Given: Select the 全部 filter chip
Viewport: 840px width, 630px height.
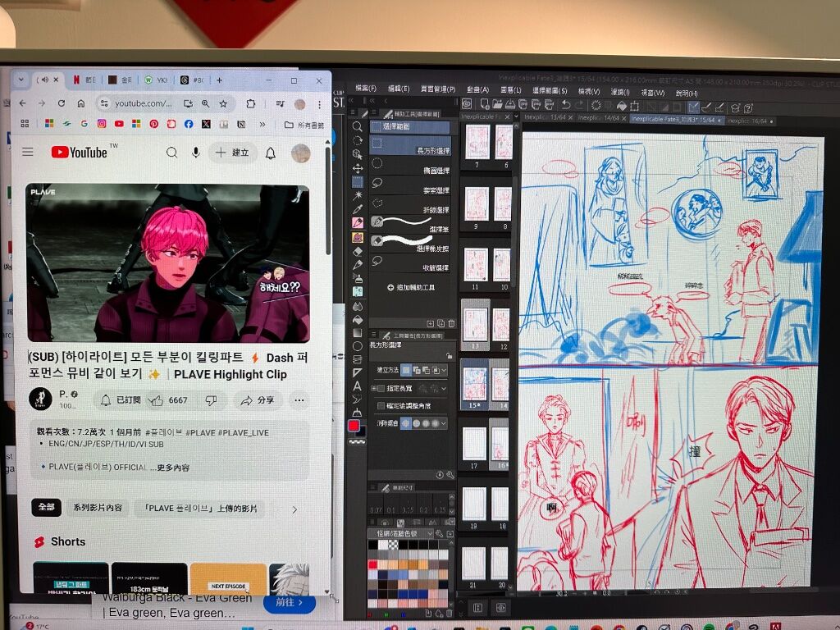Looking at the screenshot, I should click(46, 507).
